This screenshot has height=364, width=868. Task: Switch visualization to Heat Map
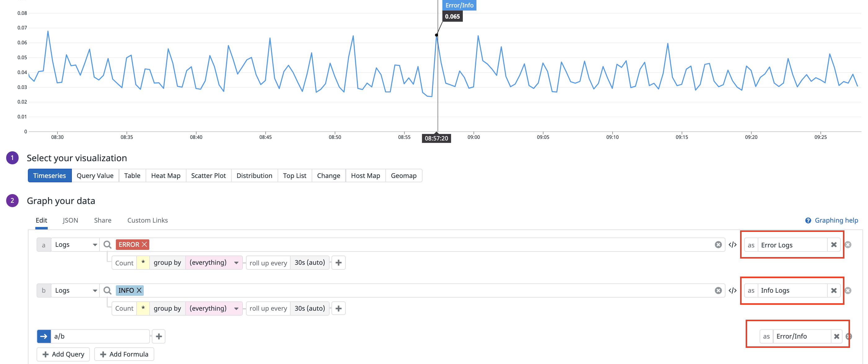[x=165, y=175]
